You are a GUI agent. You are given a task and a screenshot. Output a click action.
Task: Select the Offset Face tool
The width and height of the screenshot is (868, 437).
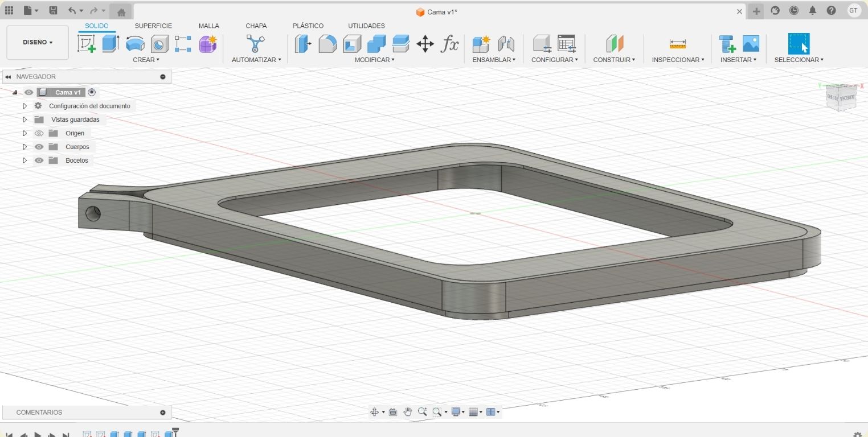point(401,44)
